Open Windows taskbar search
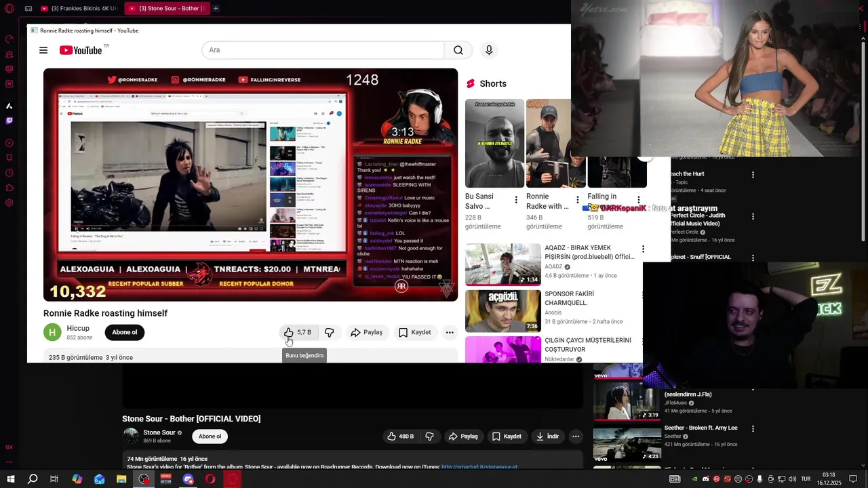 (32, 479)
